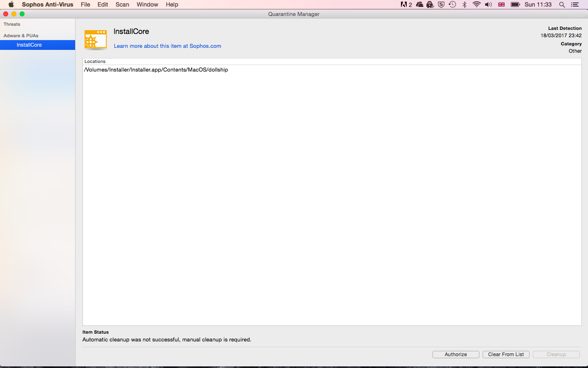Select InstallCore in the sidebar

coord(38,45)
